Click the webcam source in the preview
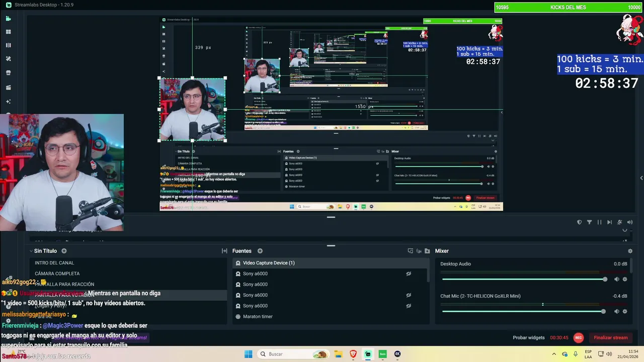644x362 pixels. [192, 109]
